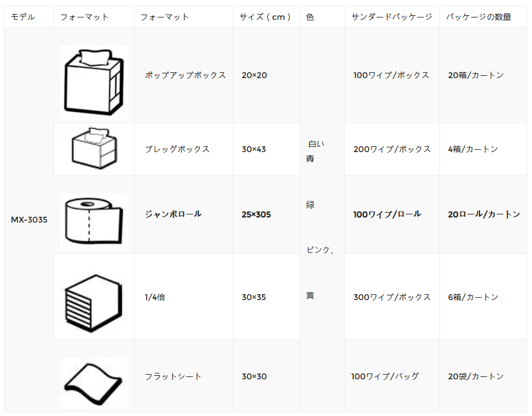Click the quarter-fold stack icon

[93, 303]
